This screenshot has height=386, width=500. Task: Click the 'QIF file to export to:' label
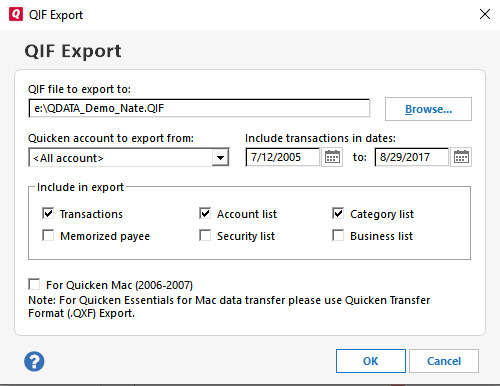tap(79, 89)
